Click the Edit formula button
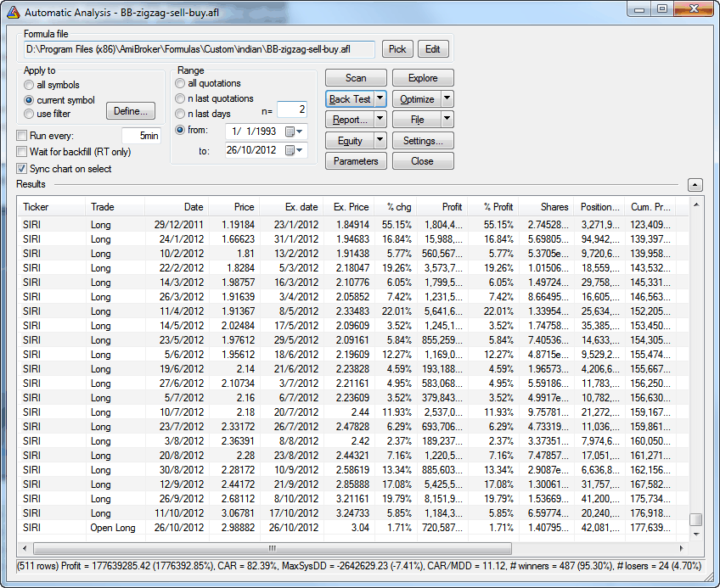Image resolution: width=720 pixels, height=588 pixels. [433, 49]
